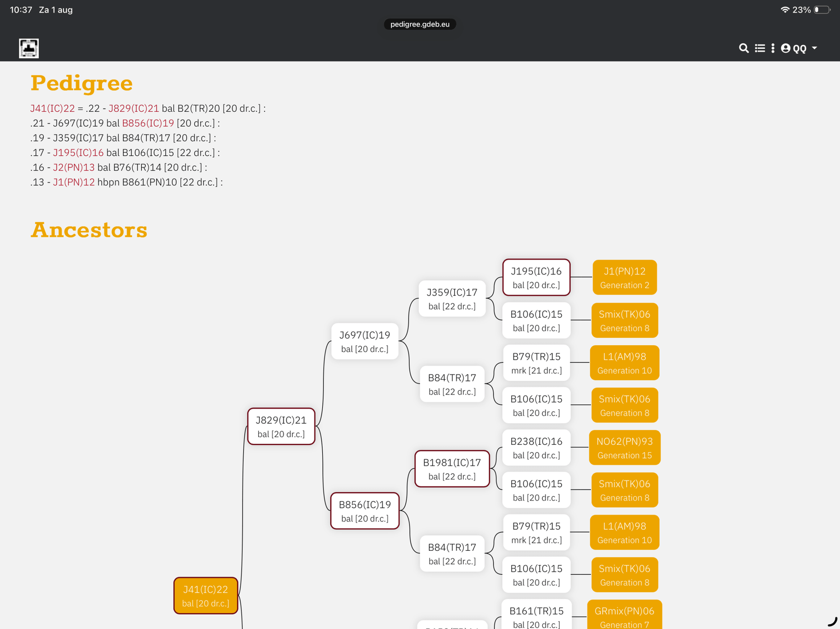Open the site logo home icon
This screenshot has height=629, width=840.
(x=29, y=48)
